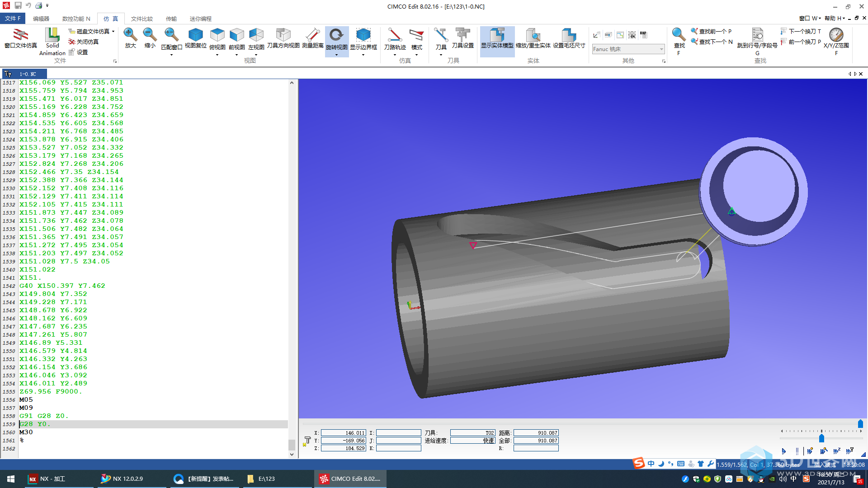Expand the 俯视图 dropdown arrow

[217, 55]
